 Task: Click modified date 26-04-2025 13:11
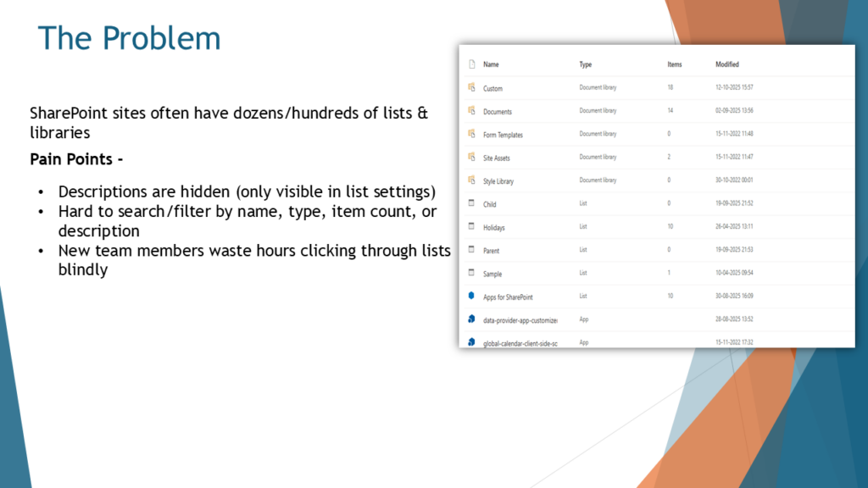(x=734, y=227)
